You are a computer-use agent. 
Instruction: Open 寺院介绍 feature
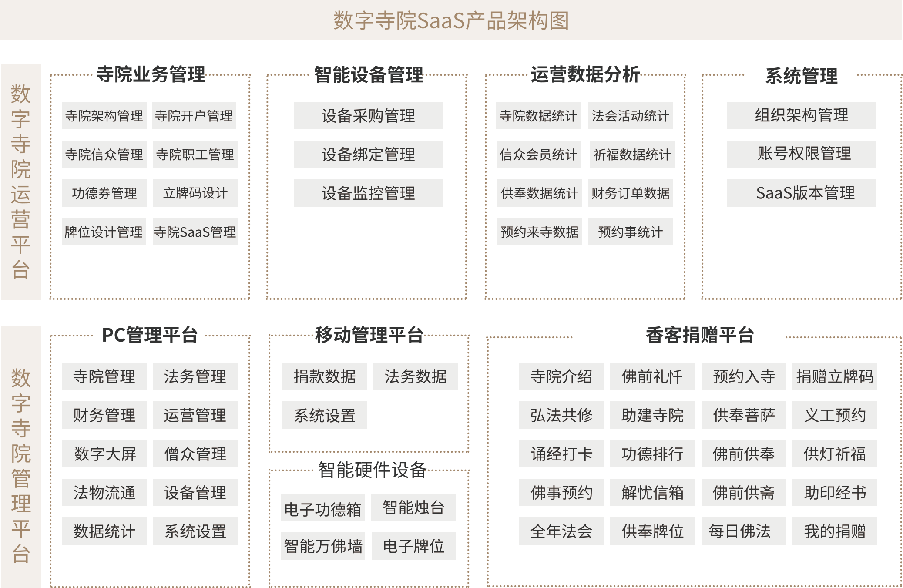[561, 376]
